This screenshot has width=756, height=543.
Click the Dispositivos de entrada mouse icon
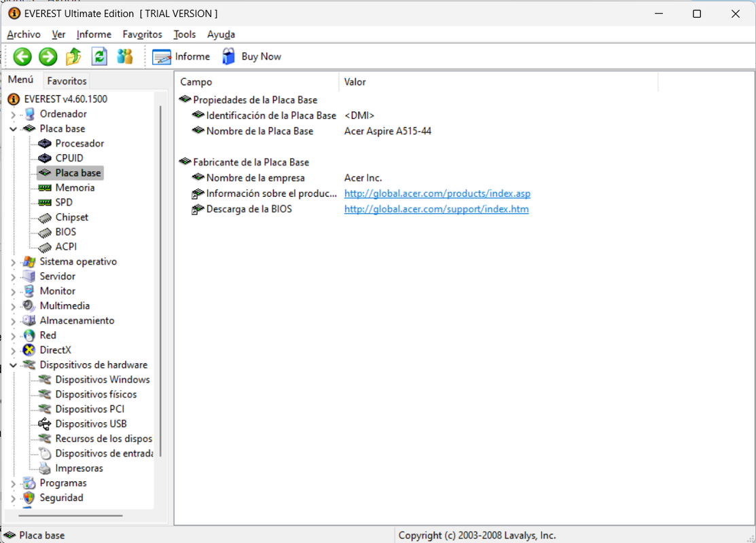[x=45, y=453]
